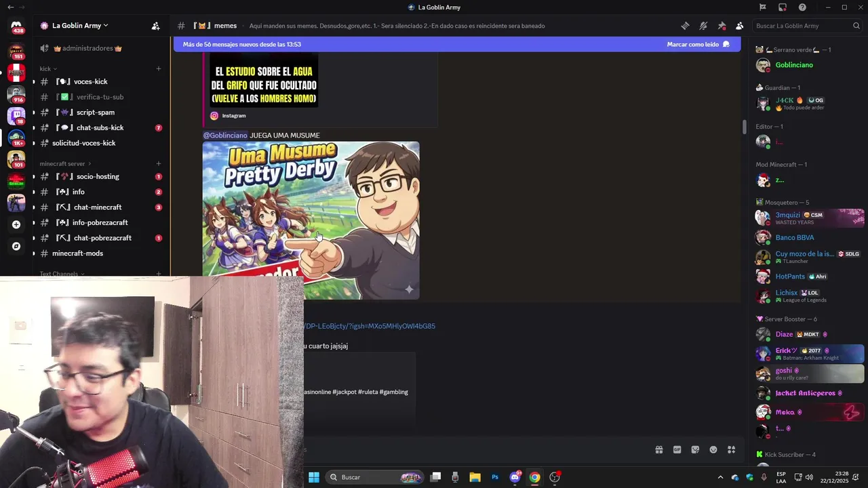
Task: Open emoji picker in message bar
Action: (x=713, y=449)
